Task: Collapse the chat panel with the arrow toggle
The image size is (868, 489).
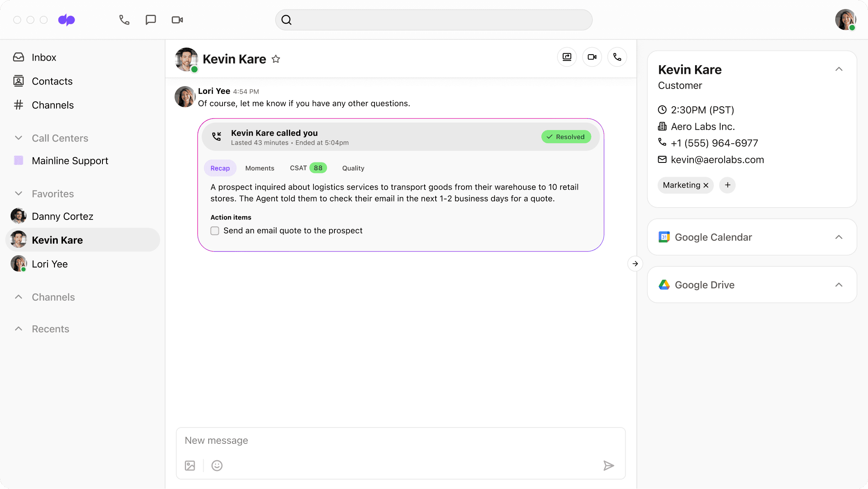Action: (635, 264)
